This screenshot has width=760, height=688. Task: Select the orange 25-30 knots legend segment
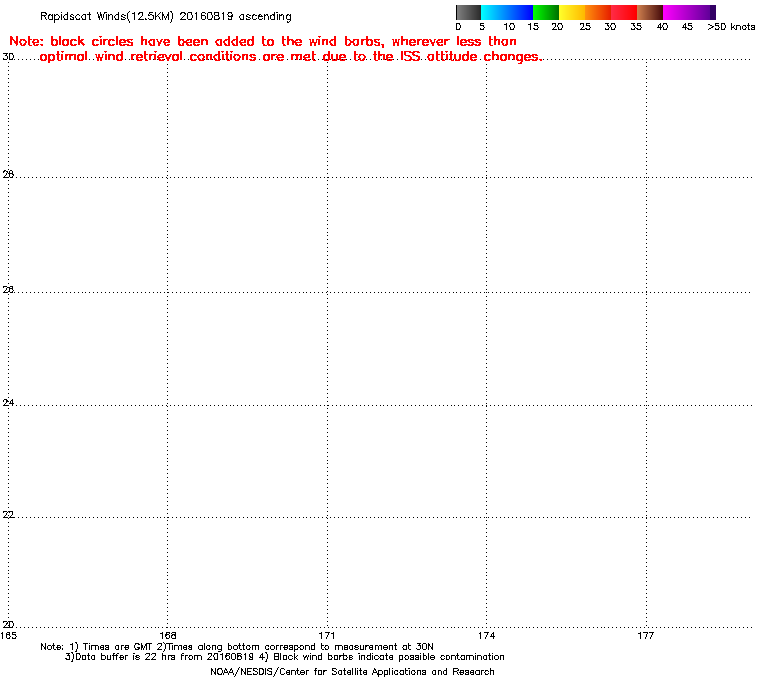click(x=598, y=12)
